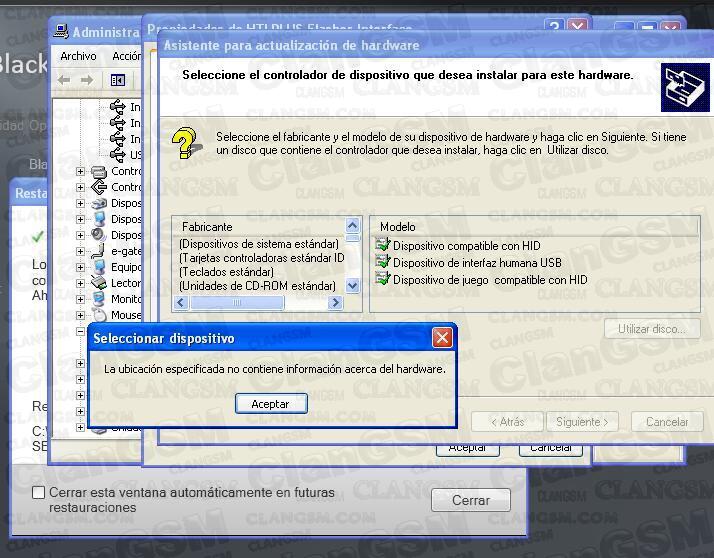The width and height of the screenshot is (714, 558).
Task: Click Fabricante list scroll right arrow
Action: pyautogui.click(x=336, y=302)
